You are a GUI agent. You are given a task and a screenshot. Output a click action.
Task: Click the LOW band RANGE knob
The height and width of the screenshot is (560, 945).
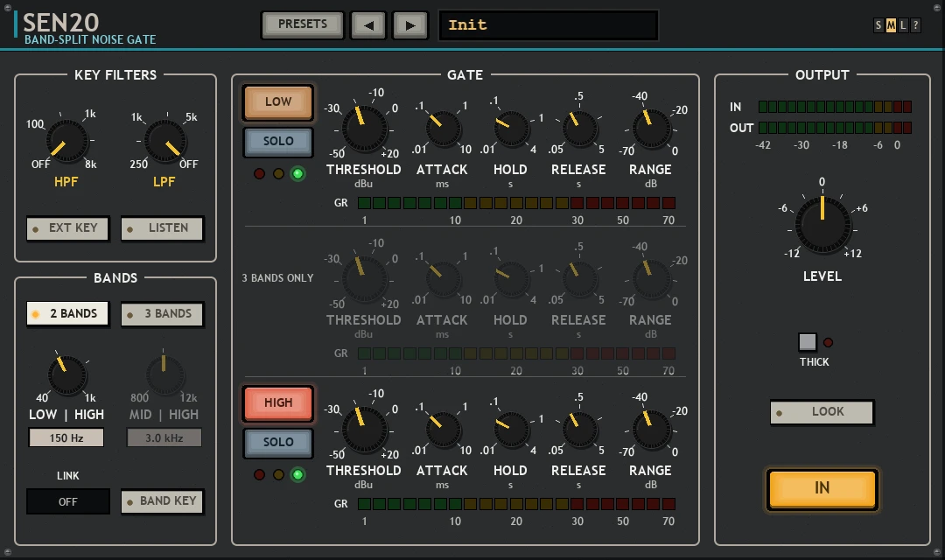click(x=651, y=129)
